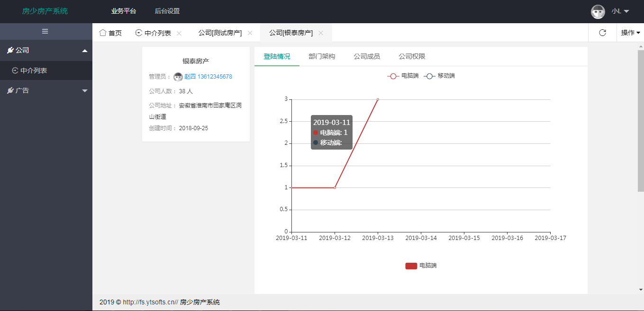
Task: Click the home icon in 首页 tab
Action: (x=102, y=33)
